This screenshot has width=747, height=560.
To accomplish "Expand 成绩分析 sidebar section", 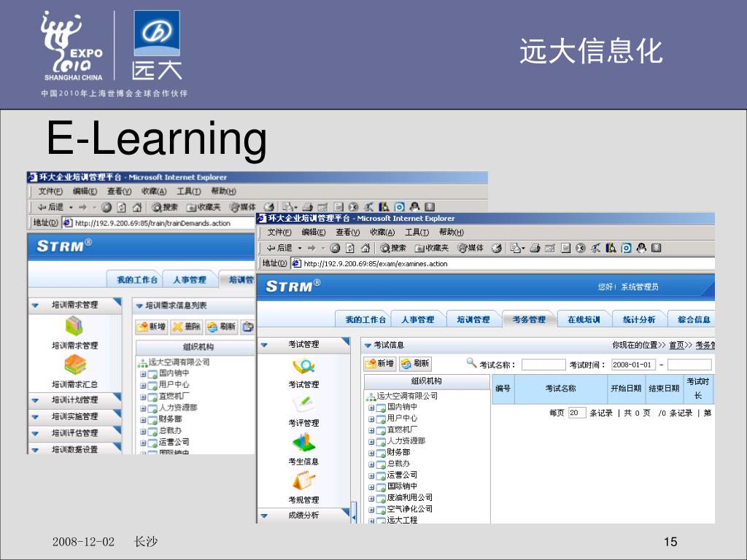I will click(304, 516).
